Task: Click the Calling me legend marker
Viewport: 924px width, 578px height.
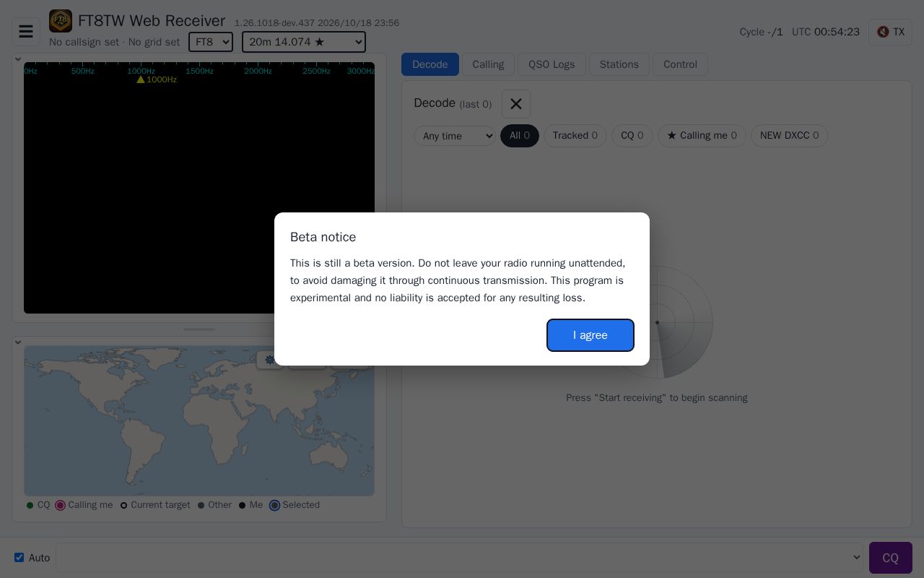Action: 61,505
